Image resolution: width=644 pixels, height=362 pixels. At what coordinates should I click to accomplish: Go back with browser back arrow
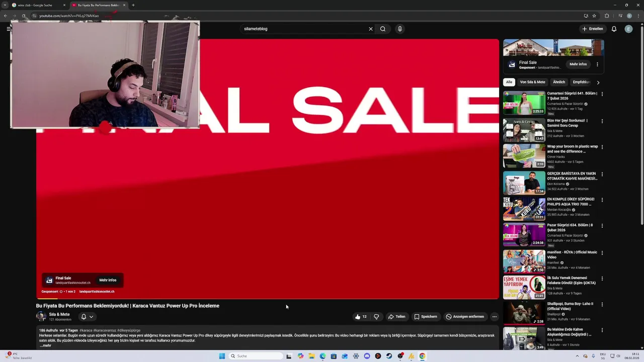5,16
